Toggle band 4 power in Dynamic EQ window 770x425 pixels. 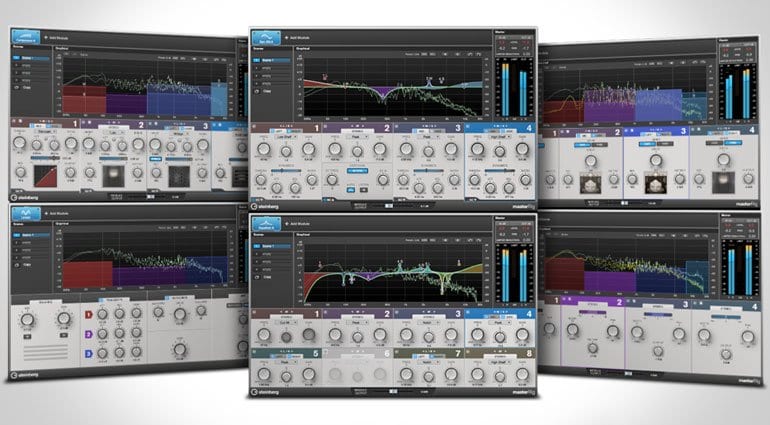pos(468,127)
